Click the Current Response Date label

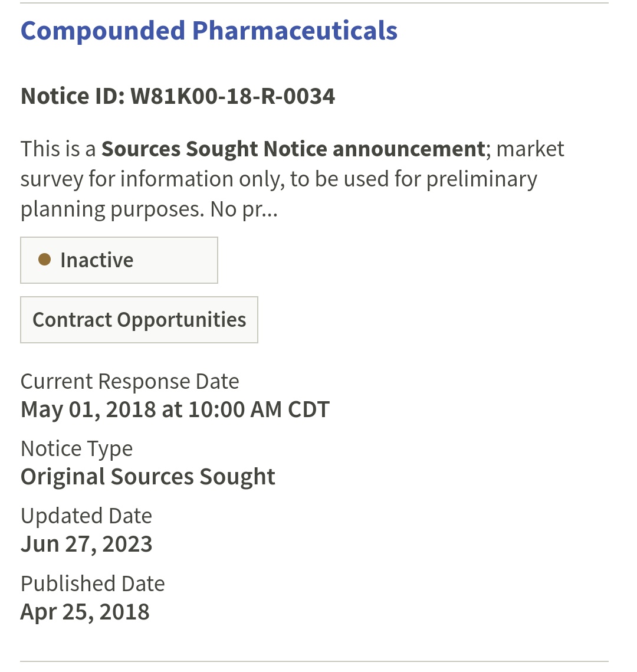point(130,382)
